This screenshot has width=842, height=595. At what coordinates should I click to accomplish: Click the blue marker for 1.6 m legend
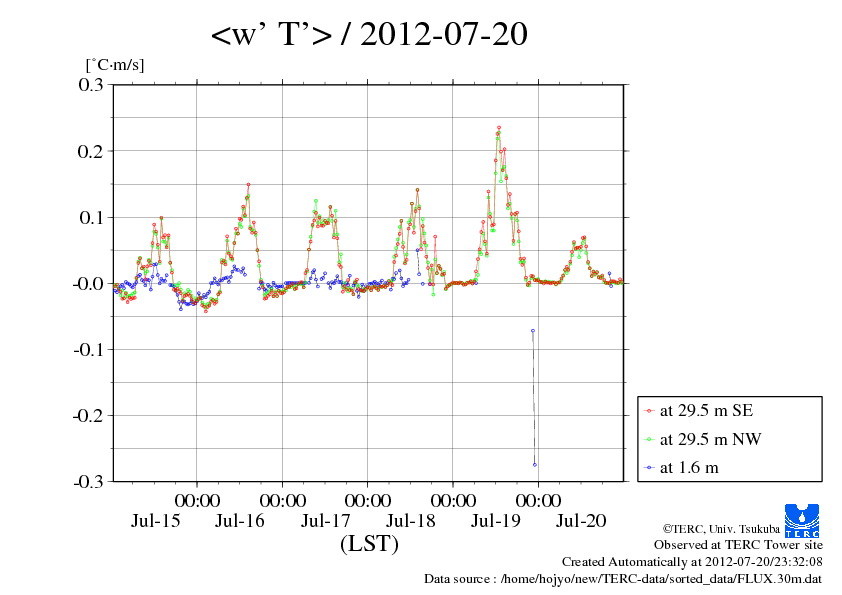[649, 468]
